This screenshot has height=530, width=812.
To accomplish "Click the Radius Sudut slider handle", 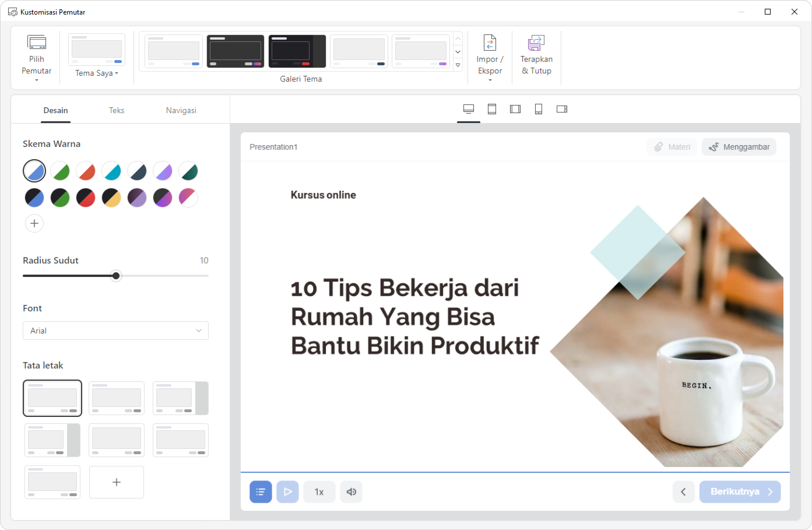I will tap(116, 276).
